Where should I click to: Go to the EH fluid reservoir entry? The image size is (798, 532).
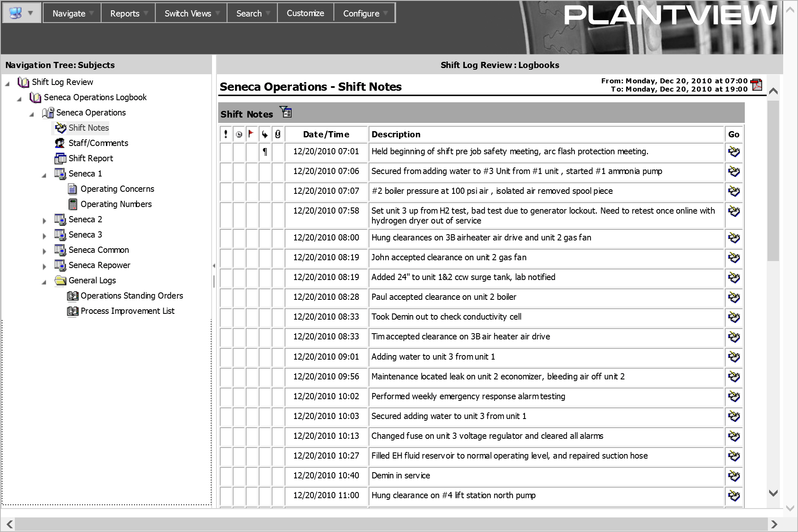pos(734,456)
